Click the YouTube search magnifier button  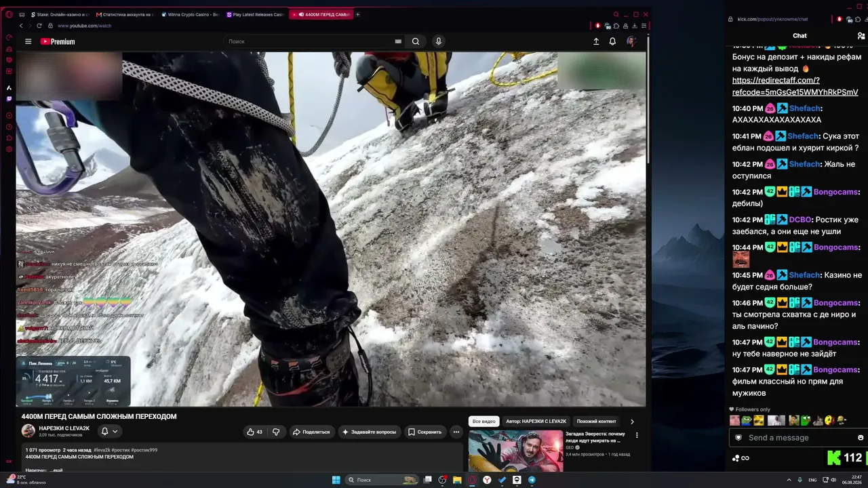416,41
